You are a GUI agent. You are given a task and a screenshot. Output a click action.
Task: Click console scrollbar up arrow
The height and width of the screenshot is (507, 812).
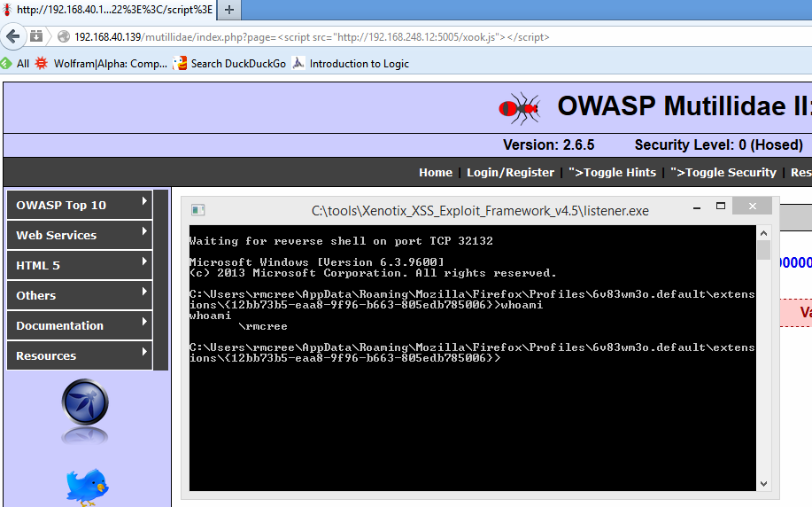point(763,233)
